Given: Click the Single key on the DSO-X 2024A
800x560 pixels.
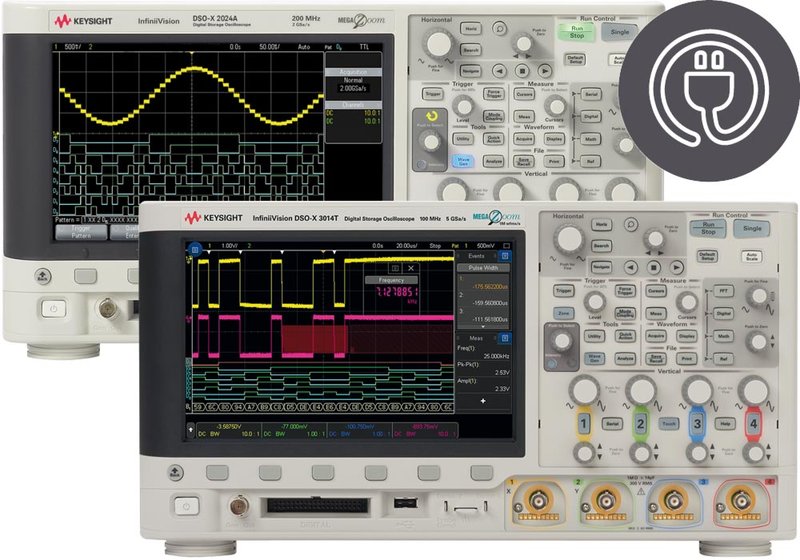Looking at the screenshot, I should coord(620,32).
